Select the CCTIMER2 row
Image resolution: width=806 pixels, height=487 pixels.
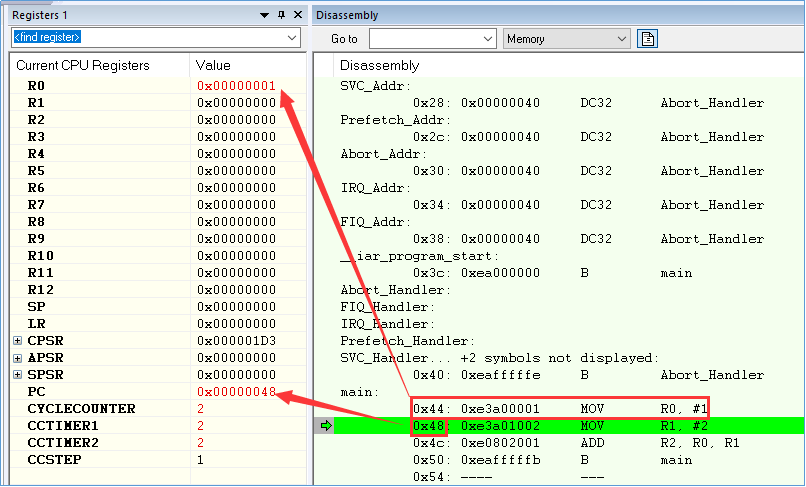point(158,442)
